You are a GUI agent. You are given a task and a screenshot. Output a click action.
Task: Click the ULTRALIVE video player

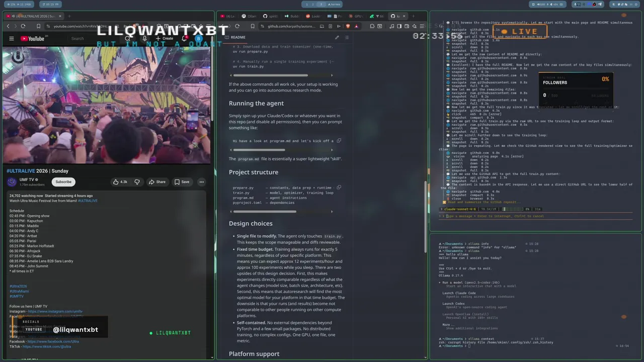point(107,105)
